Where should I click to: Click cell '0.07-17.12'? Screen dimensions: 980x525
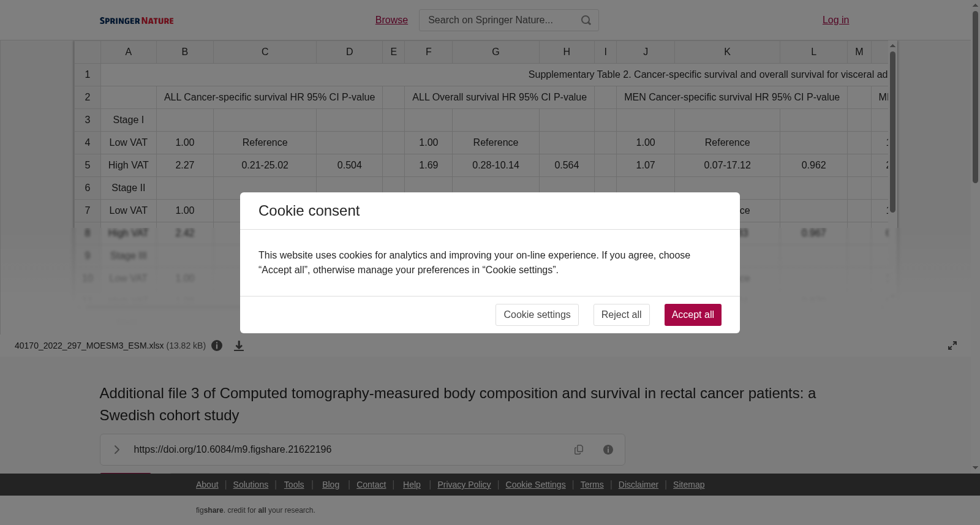[727, 165]
